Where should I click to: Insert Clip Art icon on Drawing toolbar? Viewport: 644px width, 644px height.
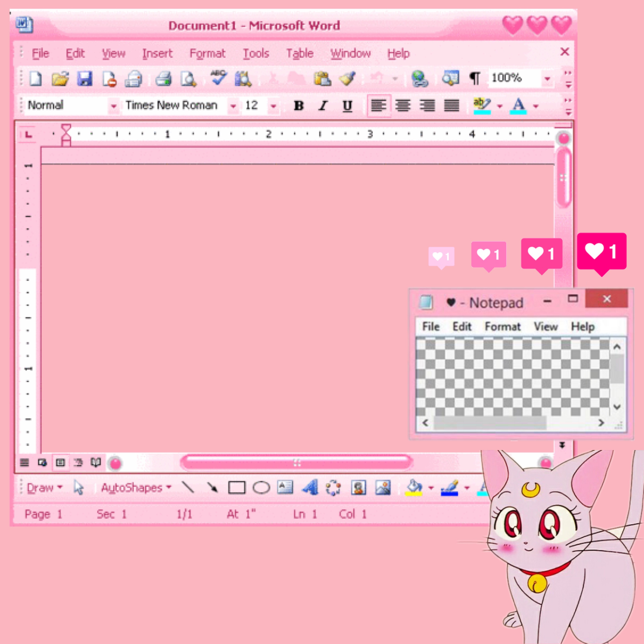point(359,488)
